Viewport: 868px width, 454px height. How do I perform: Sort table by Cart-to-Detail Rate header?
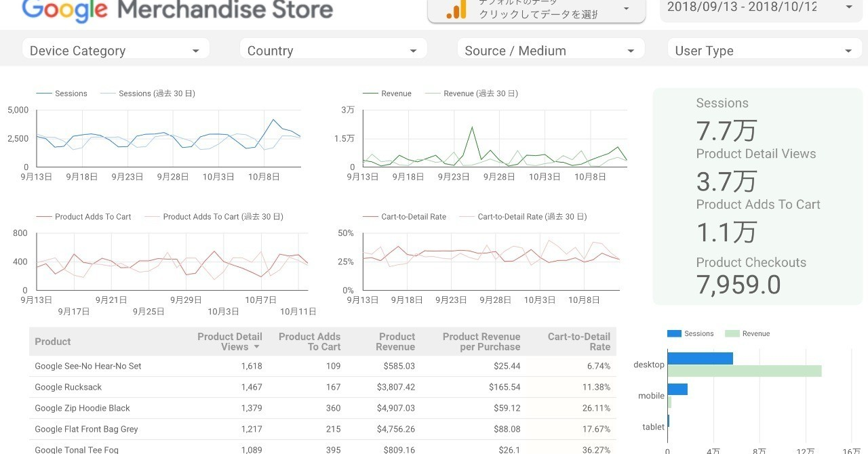point(579,342)
